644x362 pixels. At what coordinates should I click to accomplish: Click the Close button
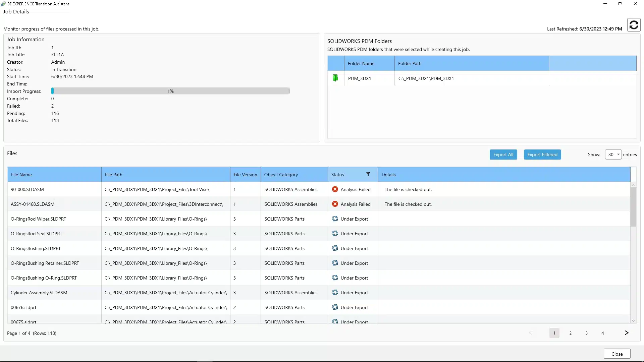point(617,354)
